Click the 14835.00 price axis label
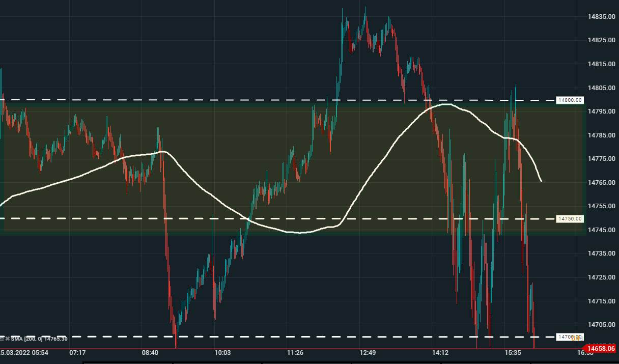Viewport: 619px width, 364px height. pos(601,16)
